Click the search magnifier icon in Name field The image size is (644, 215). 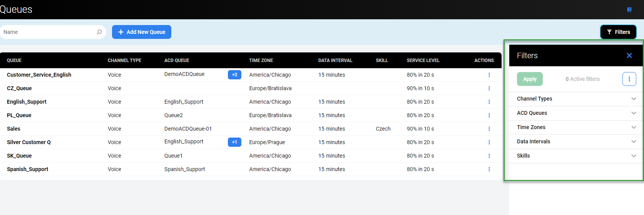pyautogui.click(x=99, y=32)
